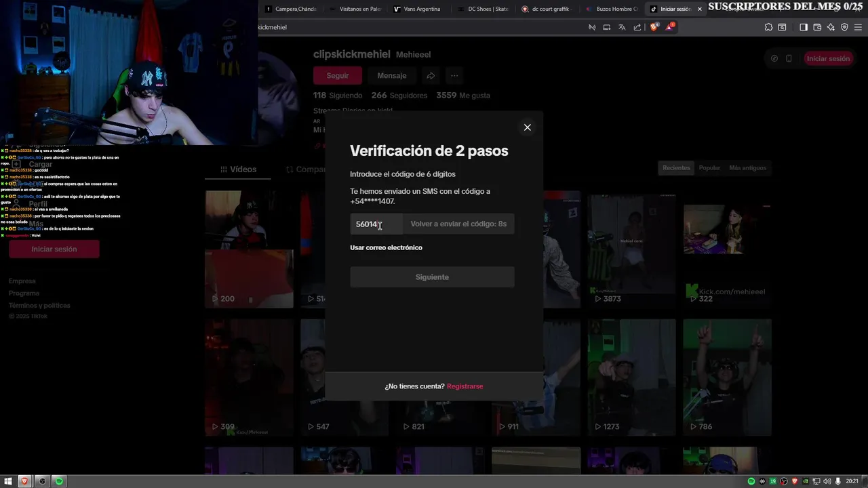This screenshot has height=488, width=868.
Task: Select the Popular sort option
Action: click(x=709, y=168)
